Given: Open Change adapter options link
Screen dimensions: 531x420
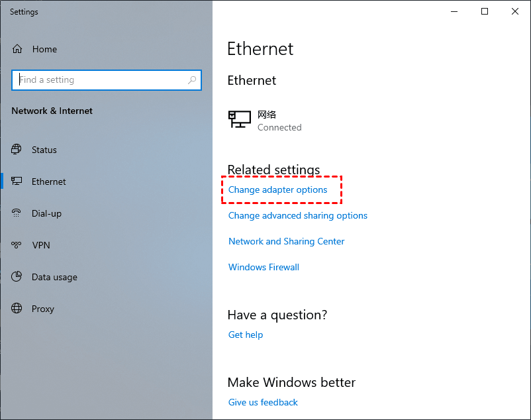Looking at the screenshot, I should coord(277,190).
